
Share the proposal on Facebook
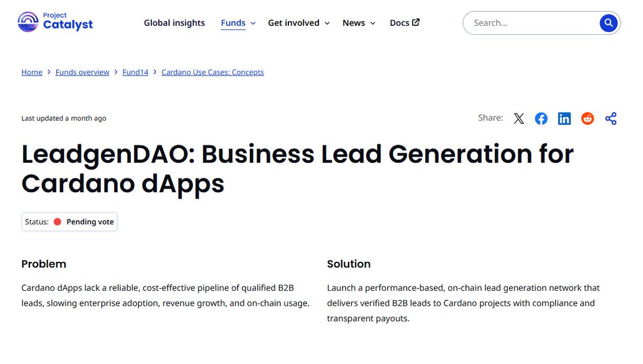coord(541,119)
